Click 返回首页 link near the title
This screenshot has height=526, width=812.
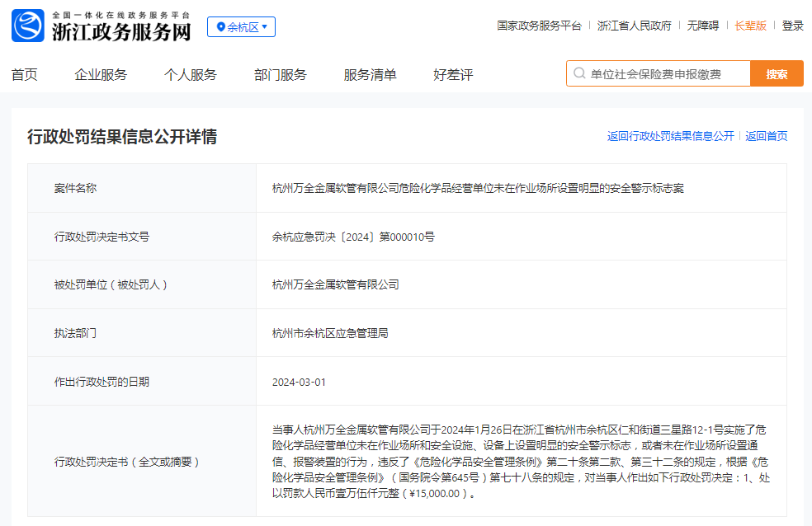pyautogui.click(x=767, y=136)
